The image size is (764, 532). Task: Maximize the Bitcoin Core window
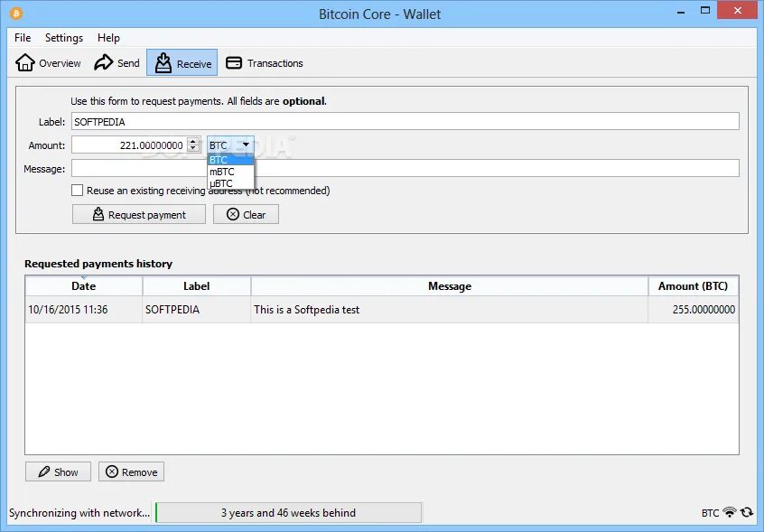[x=705, y=11]
